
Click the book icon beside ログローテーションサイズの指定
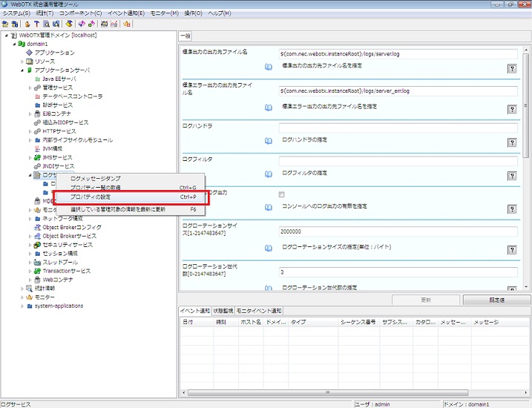[x=269, y=249]
